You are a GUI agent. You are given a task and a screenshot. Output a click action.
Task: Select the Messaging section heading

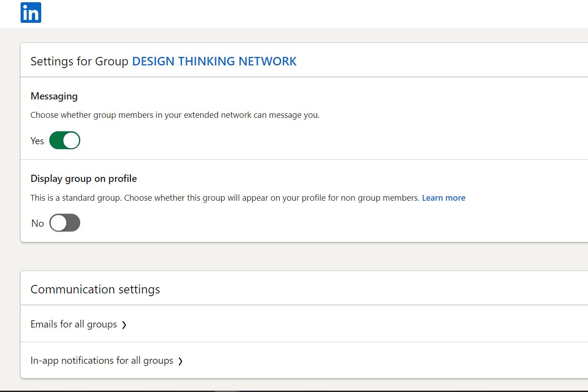[x=54, y=96]
